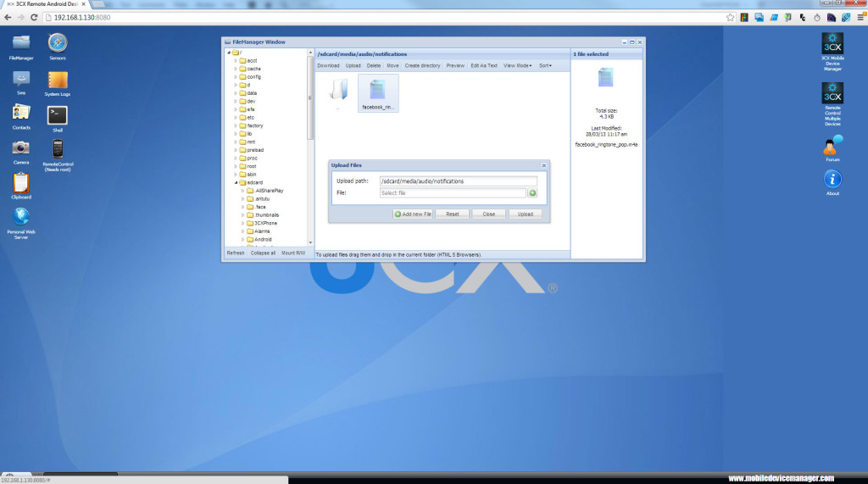
Task: Open the browser menu hamburger icon
Action: (x=861, y=17)
